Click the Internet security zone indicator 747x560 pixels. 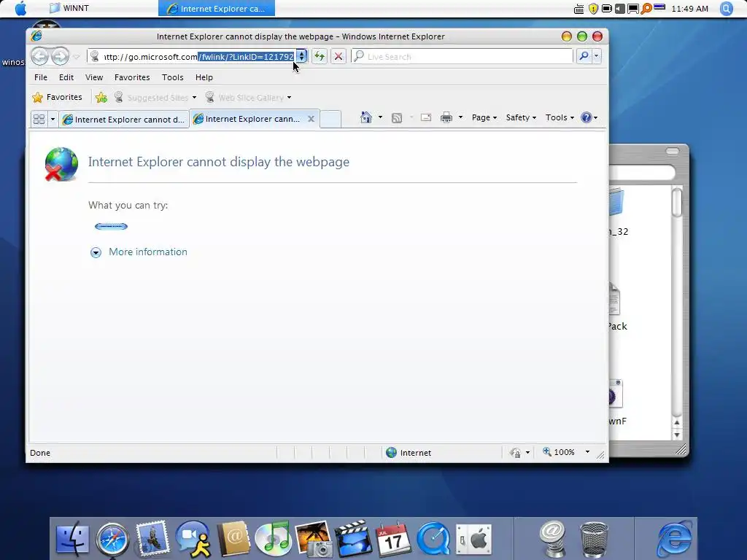click(x=409, y=452)
